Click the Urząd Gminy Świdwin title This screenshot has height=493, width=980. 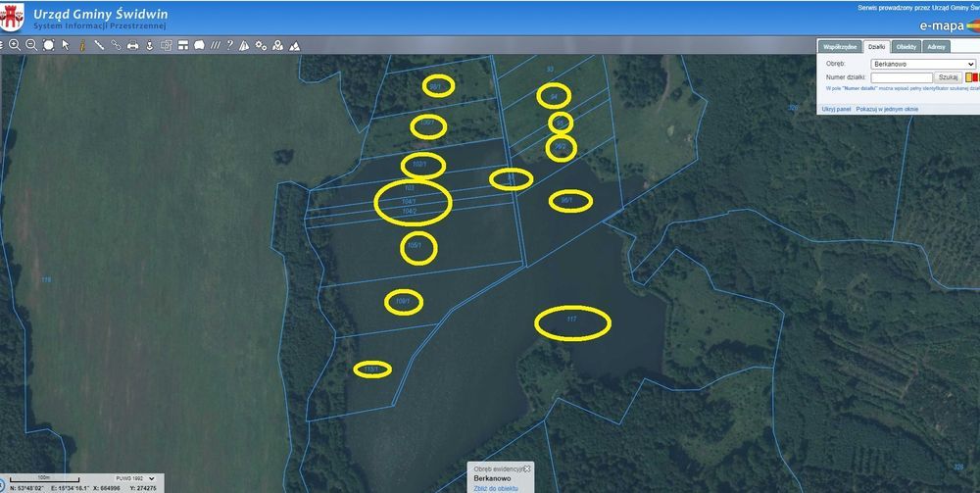[101, 14]
